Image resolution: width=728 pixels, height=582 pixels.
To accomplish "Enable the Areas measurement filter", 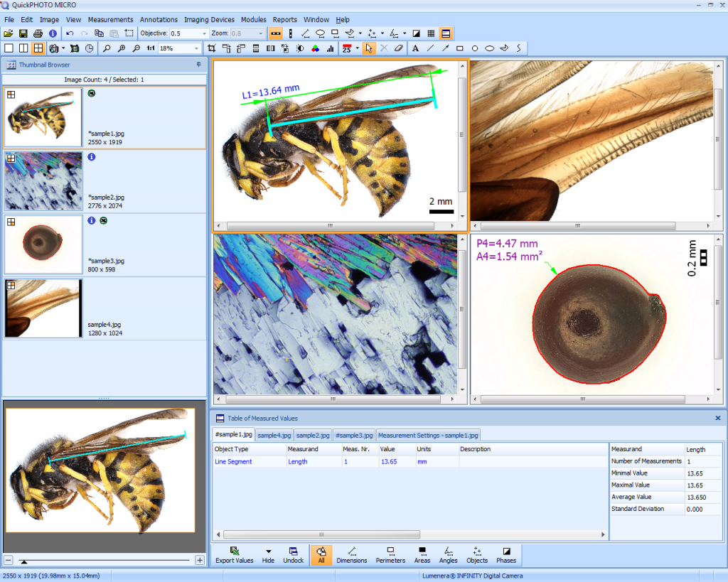I will 422,555.
